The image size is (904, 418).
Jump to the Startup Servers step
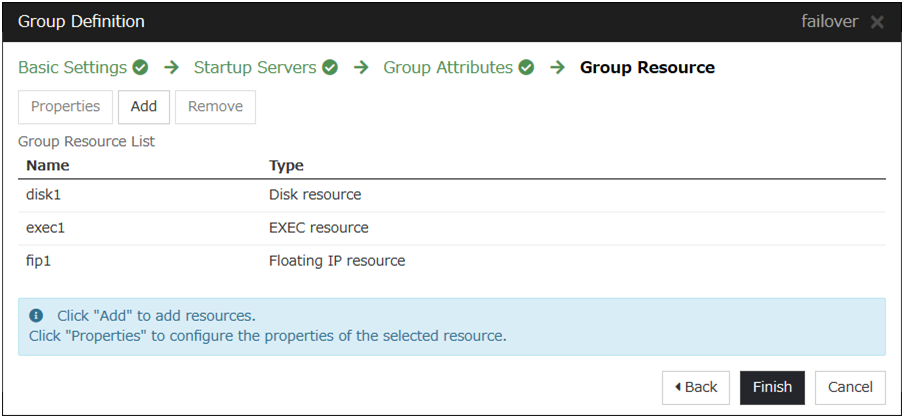pyautogui.click(x=254, y=68)
